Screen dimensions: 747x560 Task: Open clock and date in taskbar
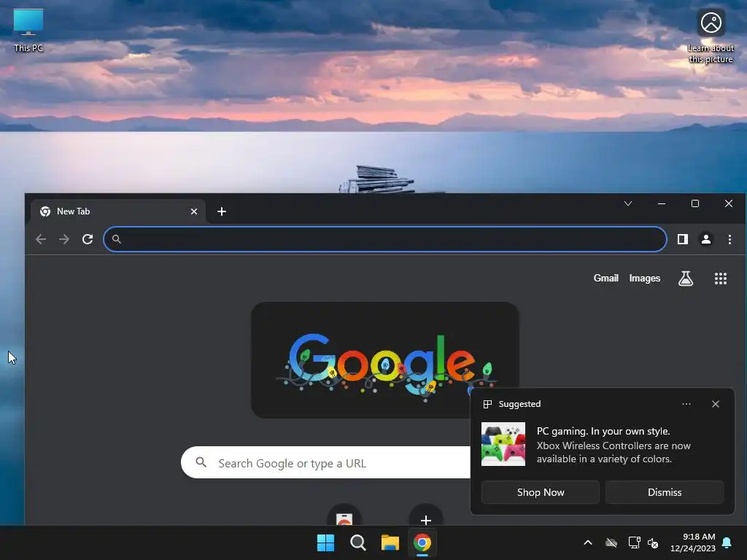point(693,542)
